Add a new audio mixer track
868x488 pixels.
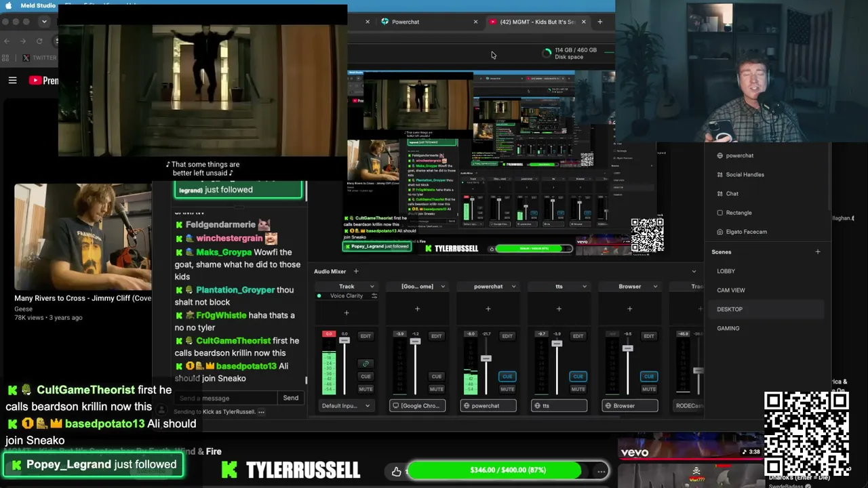pyautogui.click(x=356, y=272)
